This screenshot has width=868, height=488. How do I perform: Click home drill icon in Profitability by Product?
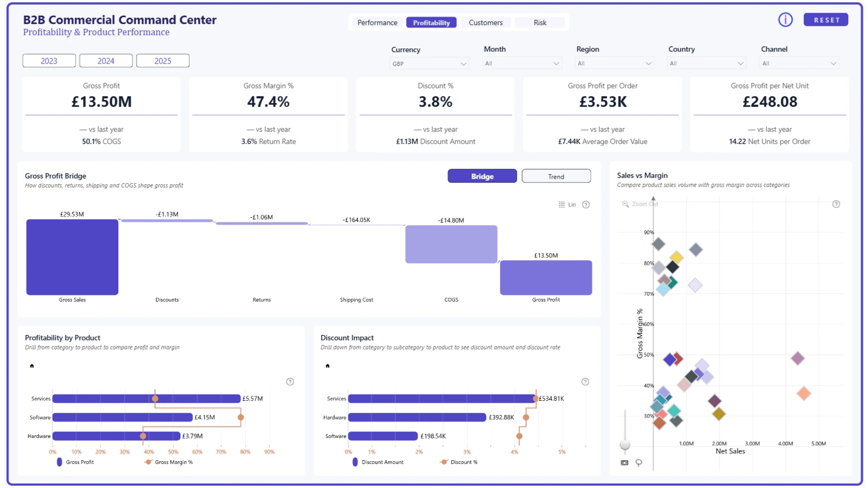click(32, 366)
